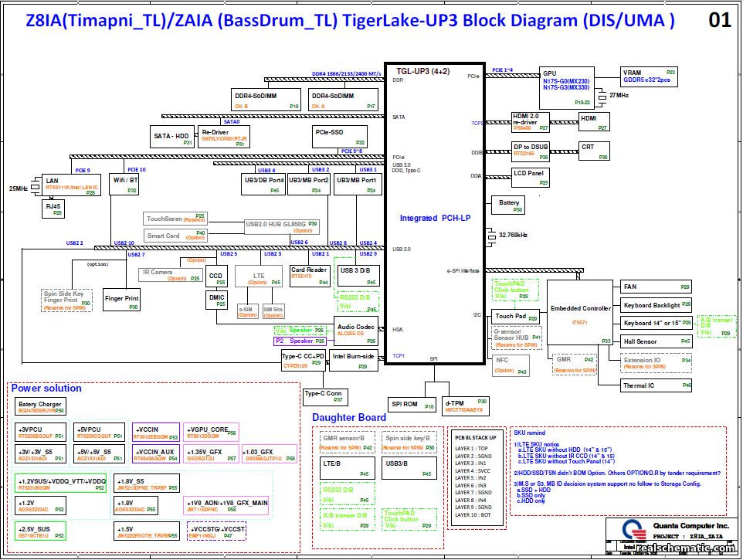Click the Integrated PCH-LP text
This screenshot has height=560, width=743.
[x=435, y=218]
